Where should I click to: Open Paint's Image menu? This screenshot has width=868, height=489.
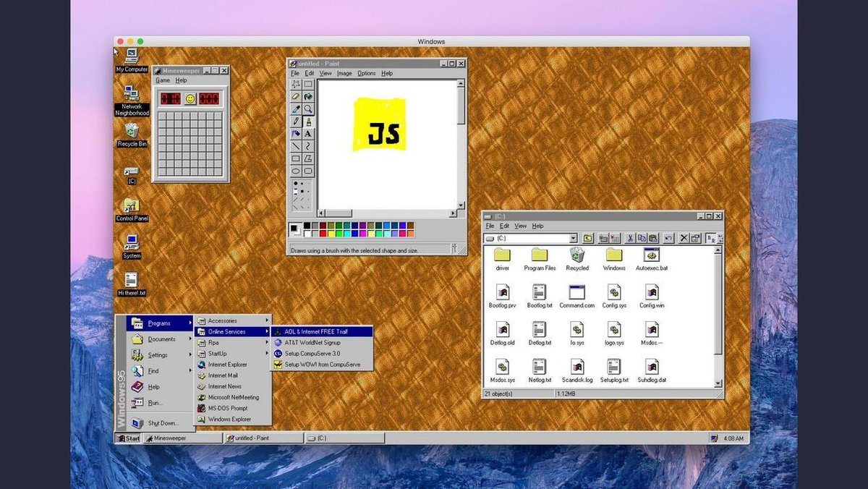click(x=344, y=73)
